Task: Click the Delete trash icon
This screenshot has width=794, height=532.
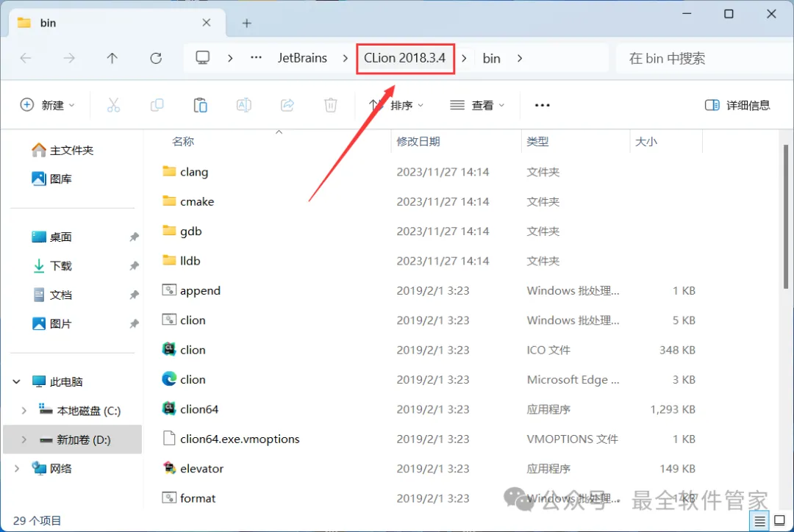Action: click(x=331, y=105)
